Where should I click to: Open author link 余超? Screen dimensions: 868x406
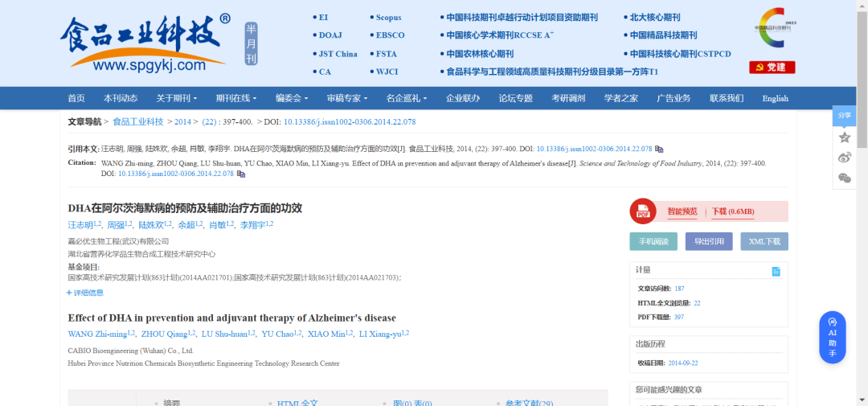tap(186, 225)
